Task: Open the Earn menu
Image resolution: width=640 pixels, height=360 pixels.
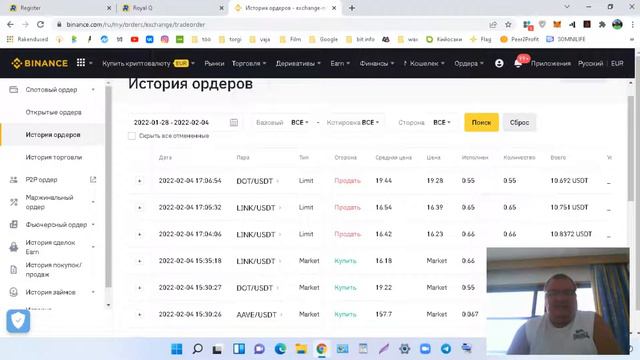Action: point(340,63)
